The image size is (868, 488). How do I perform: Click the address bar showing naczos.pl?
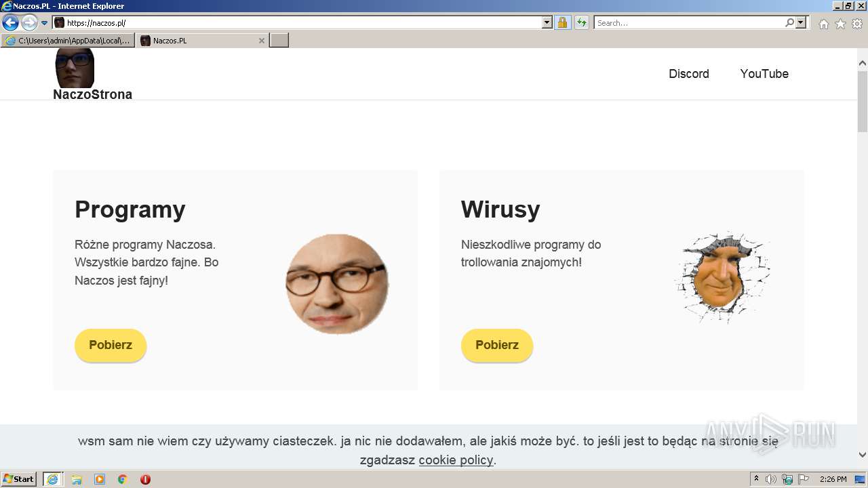tap(303, 23)
